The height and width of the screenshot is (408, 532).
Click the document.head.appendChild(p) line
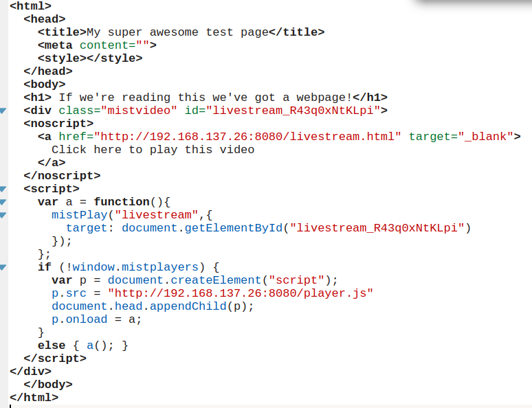(x=153, y=306)
